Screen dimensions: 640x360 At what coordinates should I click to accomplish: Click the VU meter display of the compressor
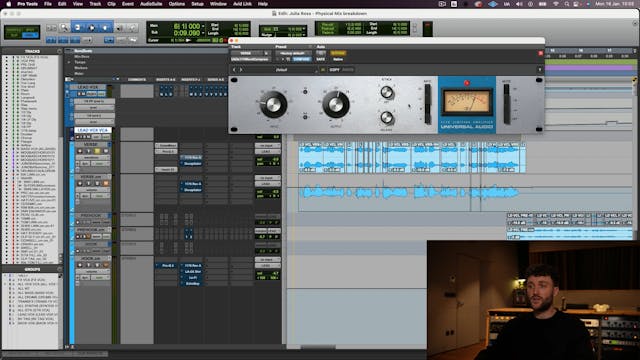click(x=467, y=102)
